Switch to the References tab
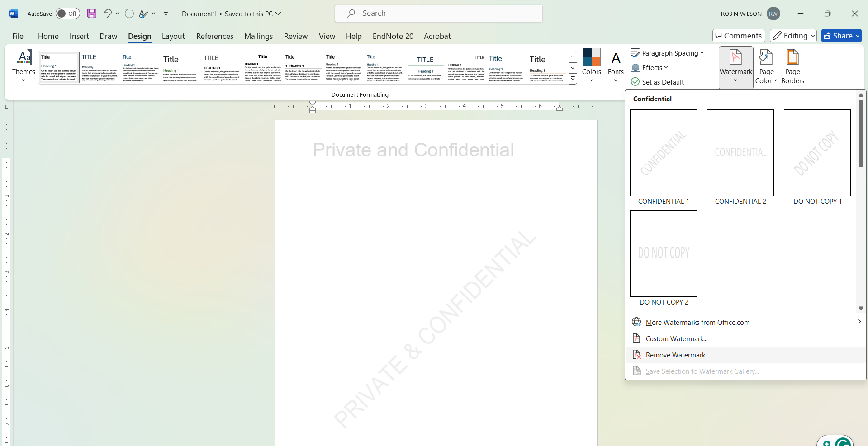 coord(215,36)
